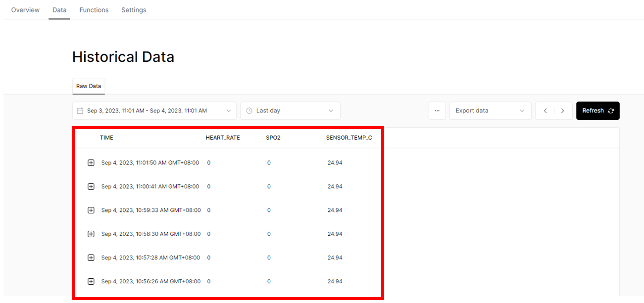
Task: Expand the 11:01:50 AM data row
Action: [91, 163]
